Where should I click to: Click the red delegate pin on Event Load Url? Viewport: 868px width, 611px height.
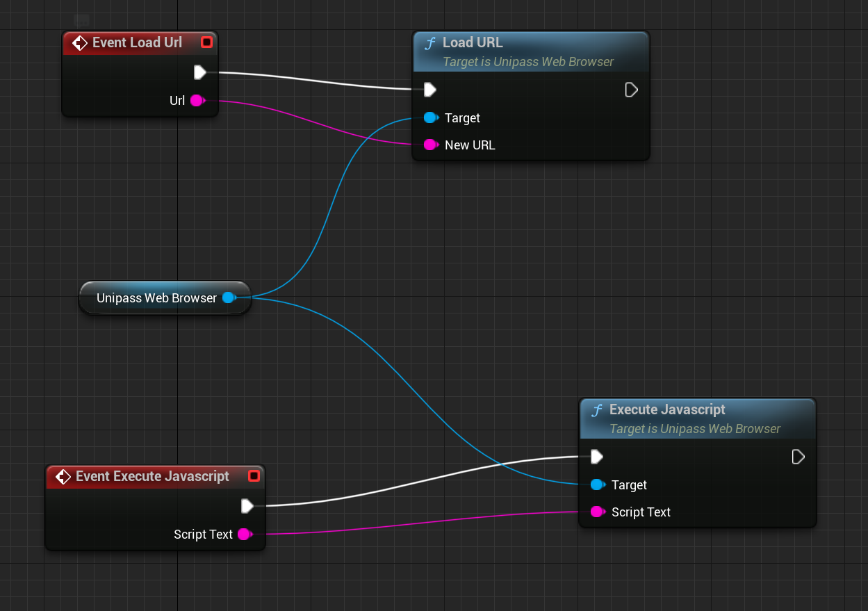coord(206,42)
